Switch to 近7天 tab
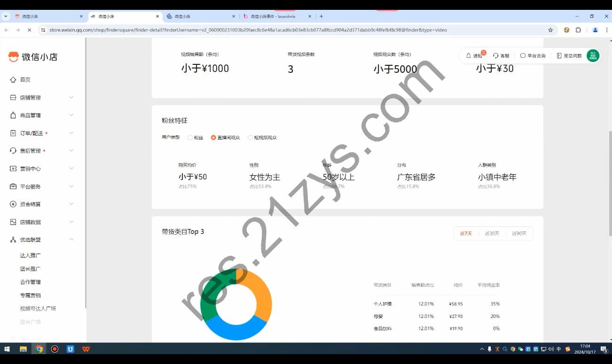The image size is (612, 364). [466, 233]
